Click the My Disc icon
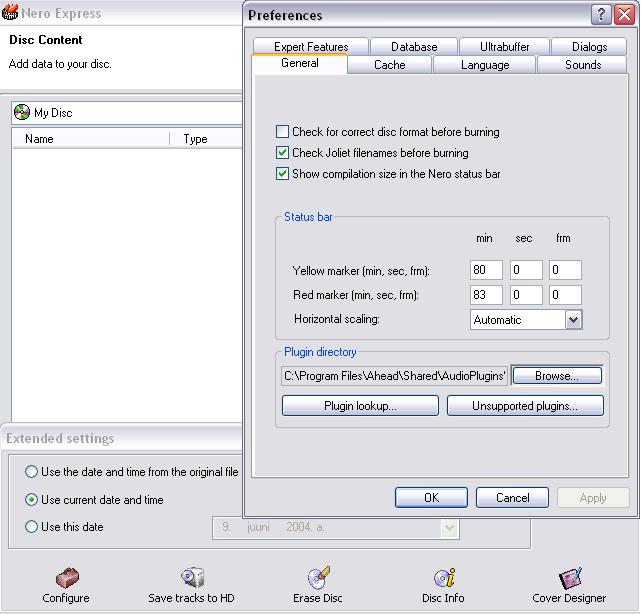Image resolution: width=641 pixels, height=615 pixels. 22,112
